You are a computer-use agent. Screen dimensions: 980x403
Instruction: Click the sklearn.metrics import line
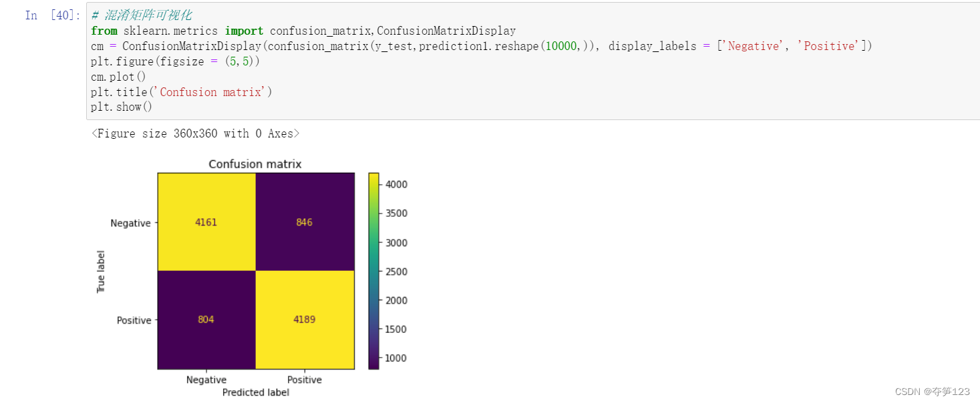[x=303, y=31]
